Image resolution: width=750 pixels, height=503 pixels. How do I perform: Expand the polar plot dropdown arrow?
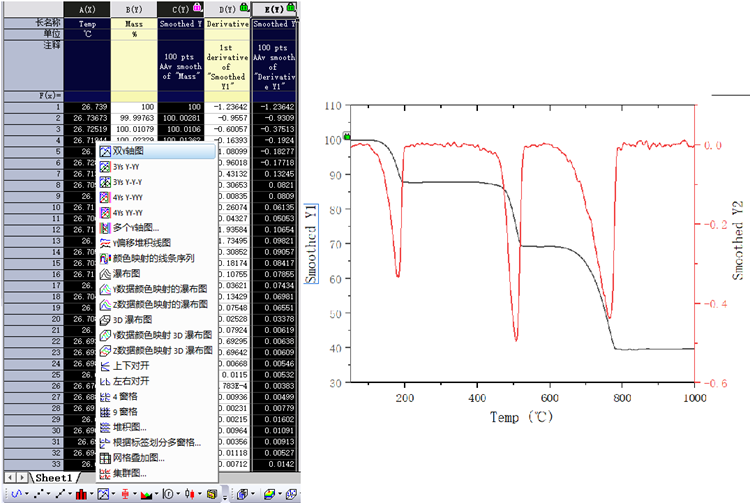pyautogui.click(x=178, y=494)
